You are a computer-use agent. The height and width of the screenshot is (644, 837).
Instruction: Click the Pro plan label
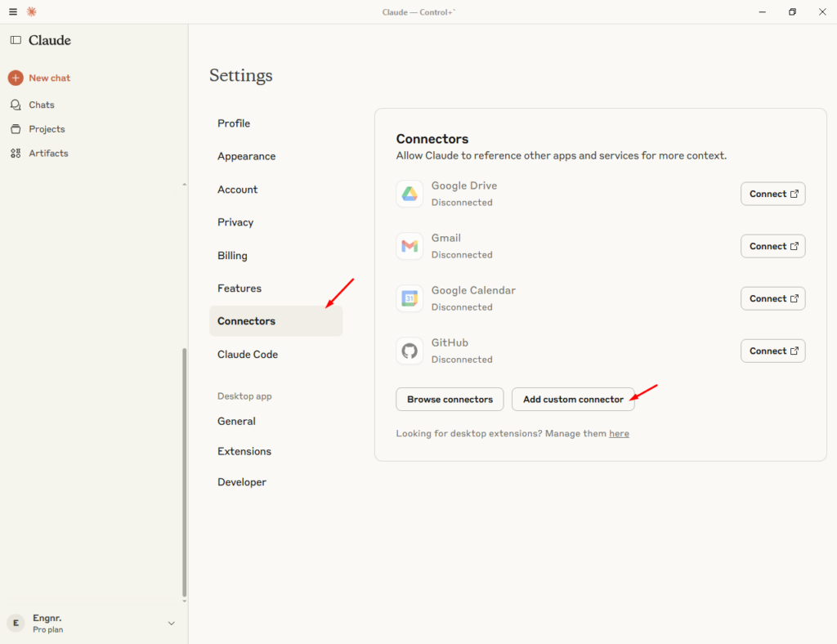pyautogui.click(x=48, y=629)
